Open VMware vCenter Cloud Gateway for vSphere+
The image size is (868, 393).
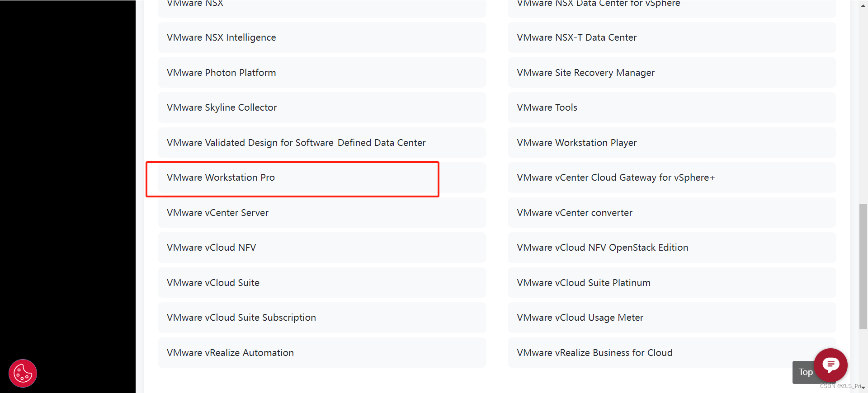[x=672, y=178]
